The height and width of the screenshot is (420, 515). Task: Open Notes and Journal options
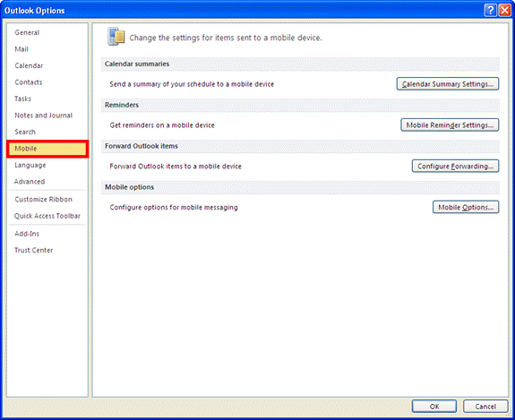click(x=43, y=116)
